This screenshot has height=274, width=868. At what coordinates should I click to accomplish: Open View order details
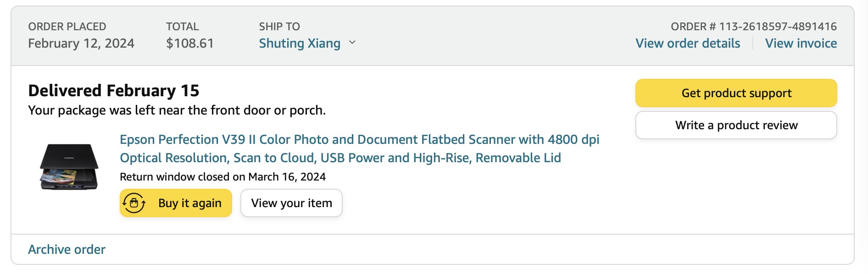coord(688,44)
